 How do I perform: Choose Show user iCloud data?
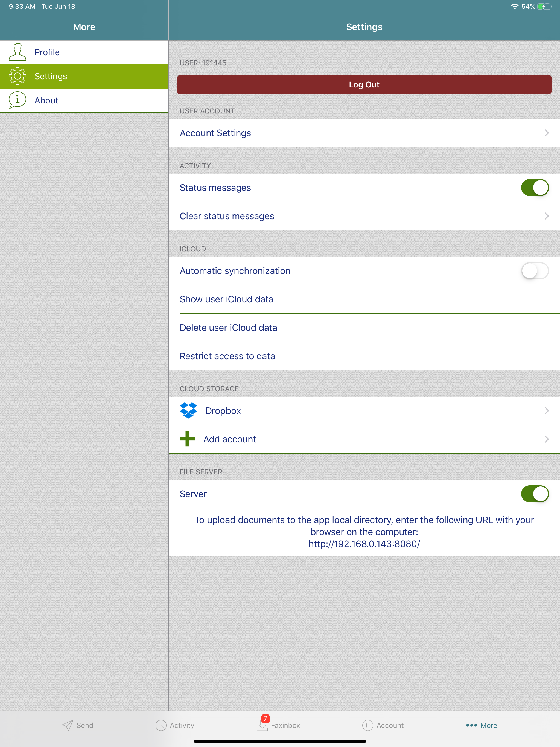[364, 299]
